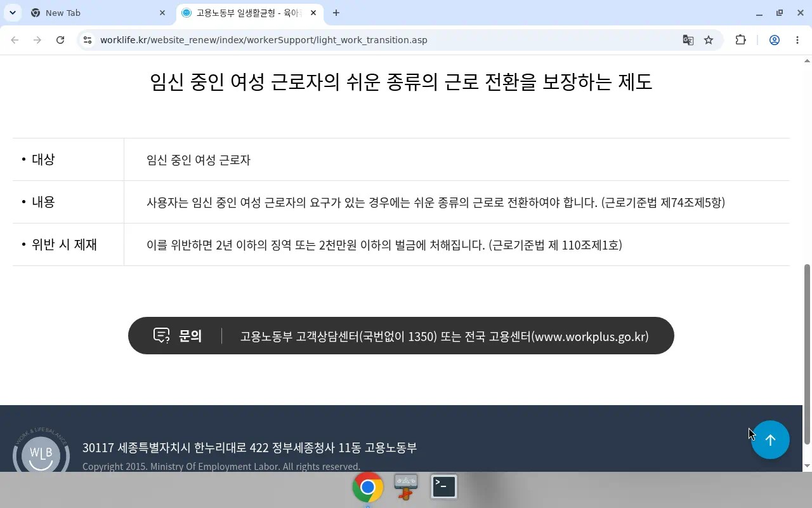View site information icon in address bar
The width and height of the screenshot is (812, 508).
(x=88, y=40)
